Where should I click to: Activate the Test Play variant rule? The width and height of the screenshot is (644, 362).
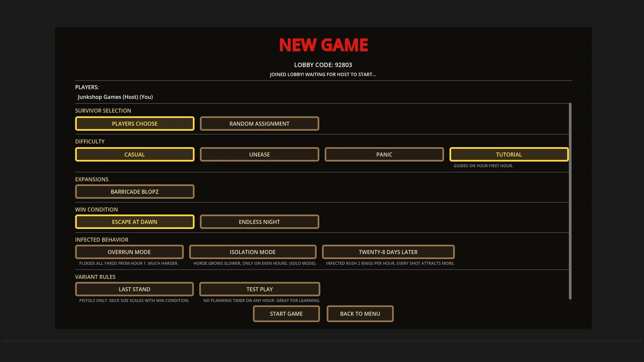[260, 289]
